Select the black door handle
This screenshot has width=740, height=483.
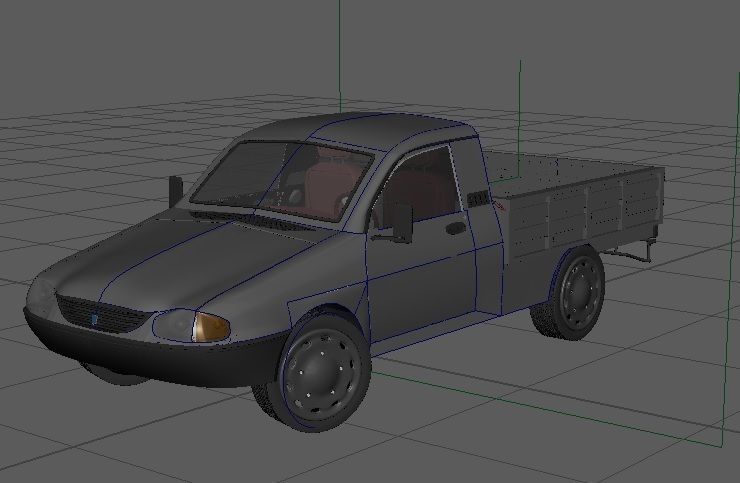(x=455, y=229)
